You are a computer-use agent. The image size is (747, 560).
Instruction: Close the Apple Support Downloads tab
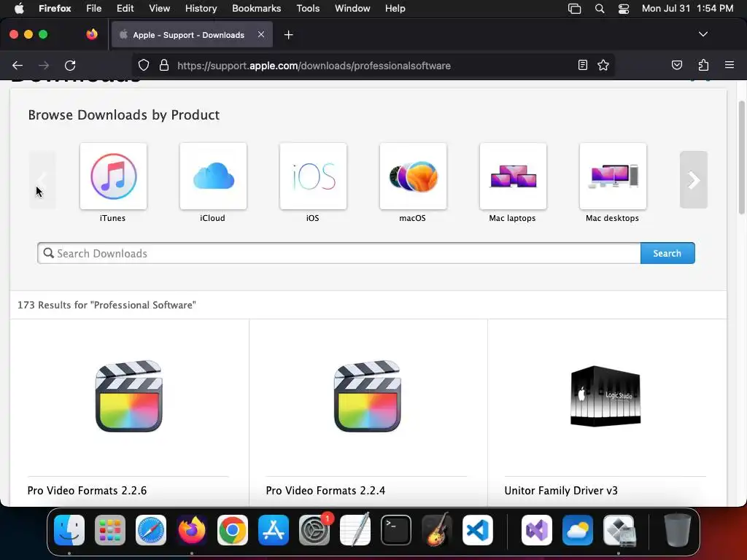261,34
